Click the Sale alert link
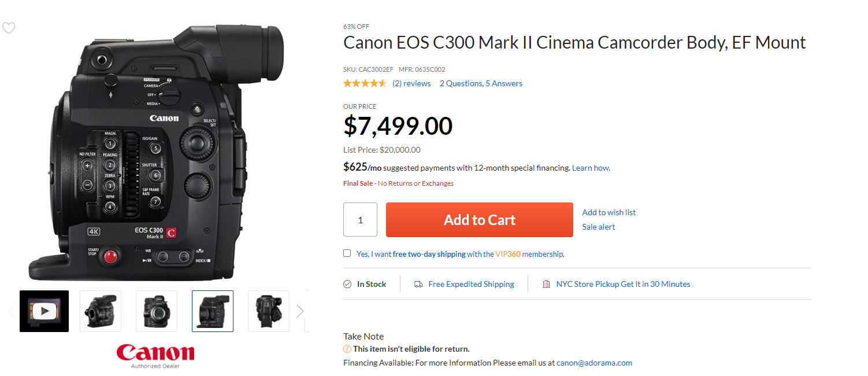 (x=598, y=227)
